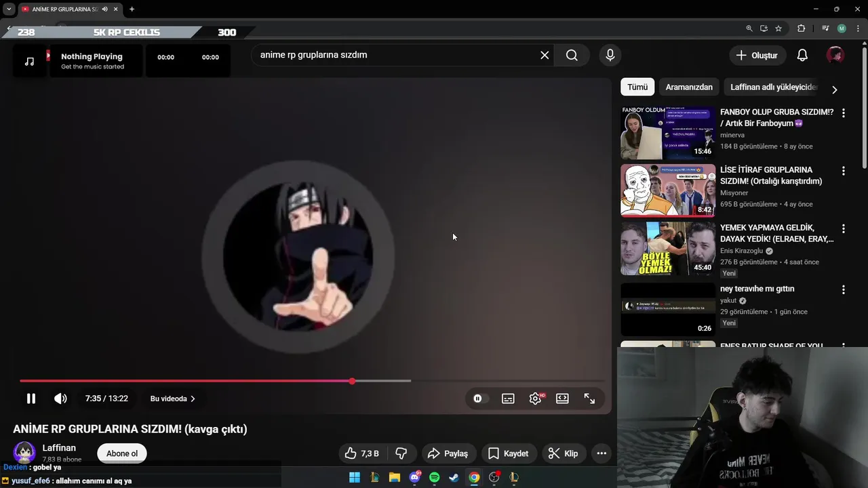
Task: Like the video with thumbs up
Action: tap(361, 453)
